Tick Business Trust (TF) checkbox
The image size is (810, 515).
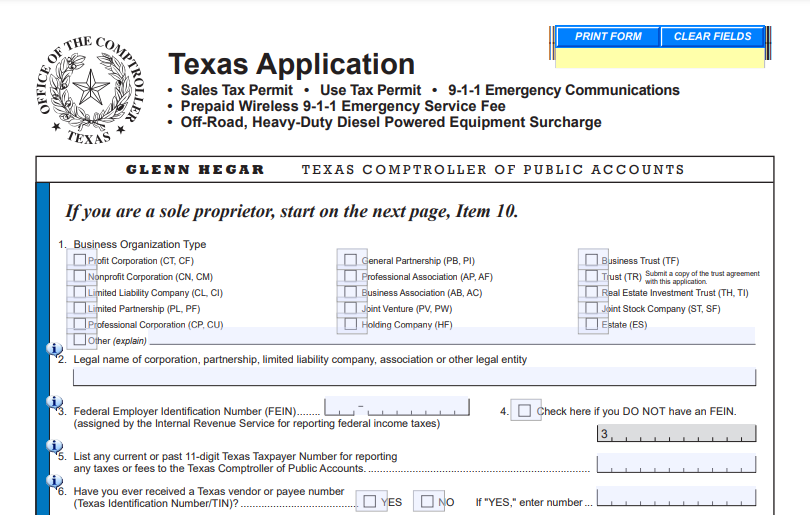coord(591,260)
